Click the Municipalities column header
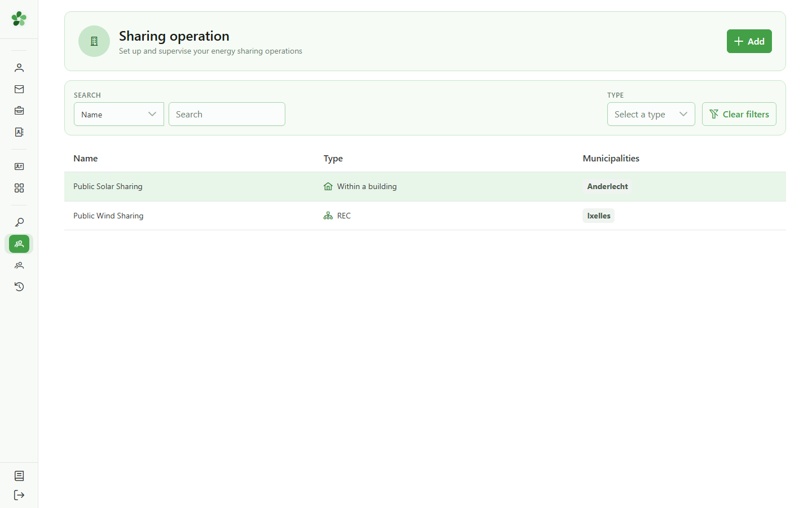 tap(611, 158)
